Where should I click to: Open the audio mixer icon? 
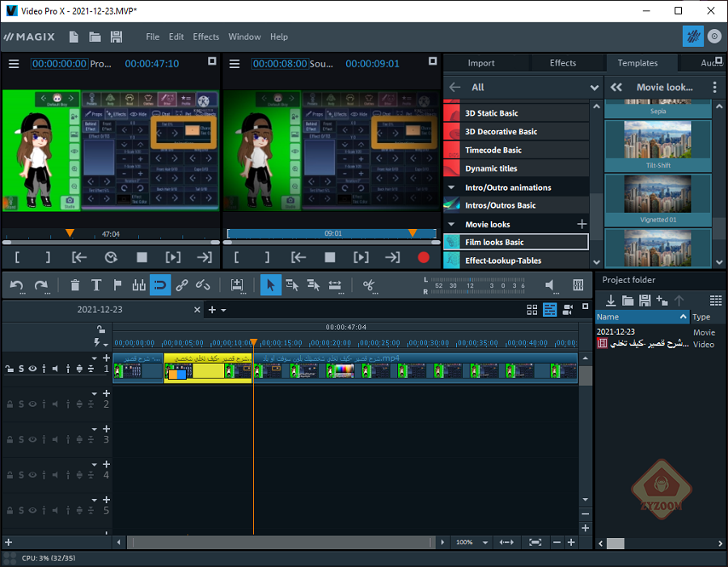coord(578,286)
